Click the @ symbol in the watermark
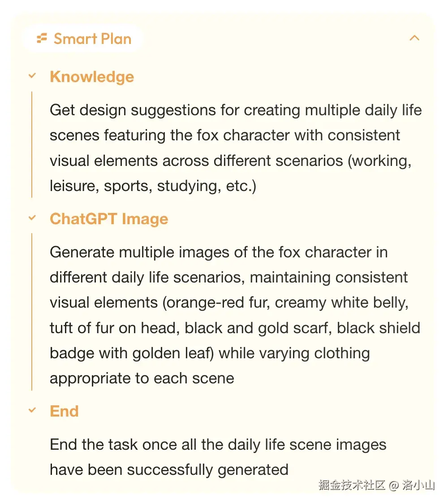448x504 pixels. coord(393,485)
